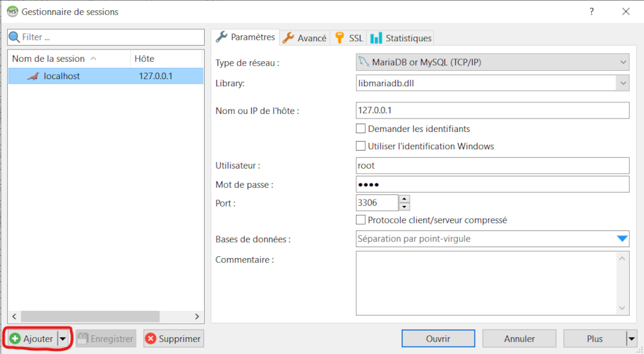Click the gold key icon on SSL tab

coord(340,38)
